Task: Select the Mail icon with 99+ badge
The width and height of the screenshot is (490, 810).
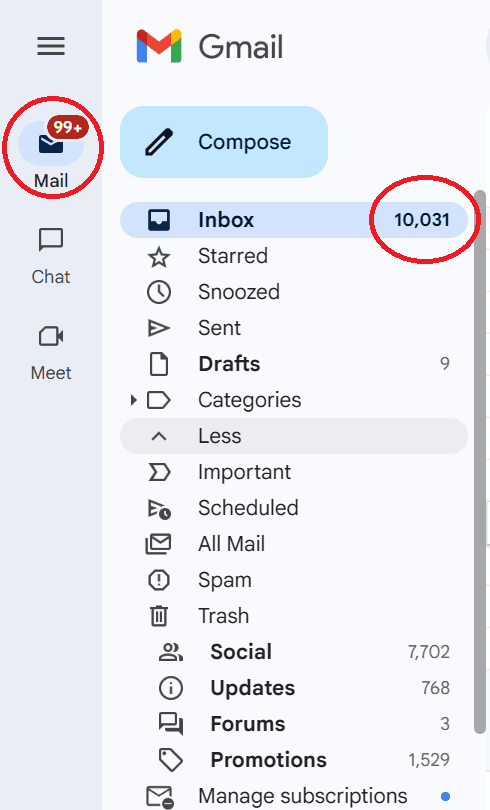Action: point(51,143)
